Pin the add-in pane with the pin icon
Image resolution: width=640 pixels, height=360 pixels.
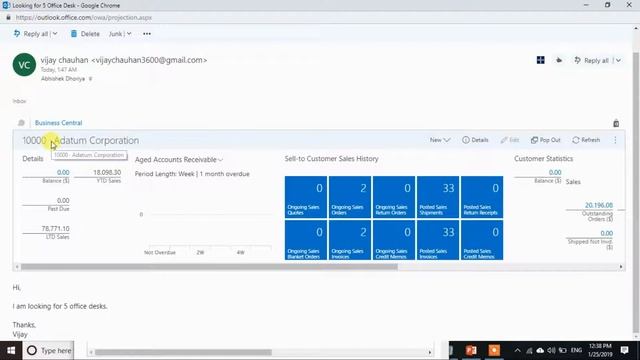(616, 123)
